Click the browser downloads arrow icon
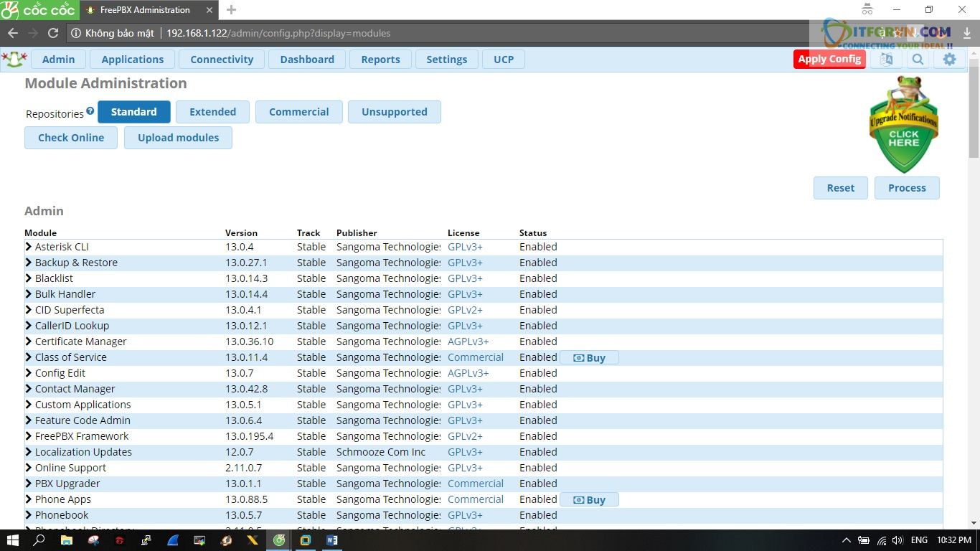Image resolution: width=980 pixels, height=551 pixels. 966,33
